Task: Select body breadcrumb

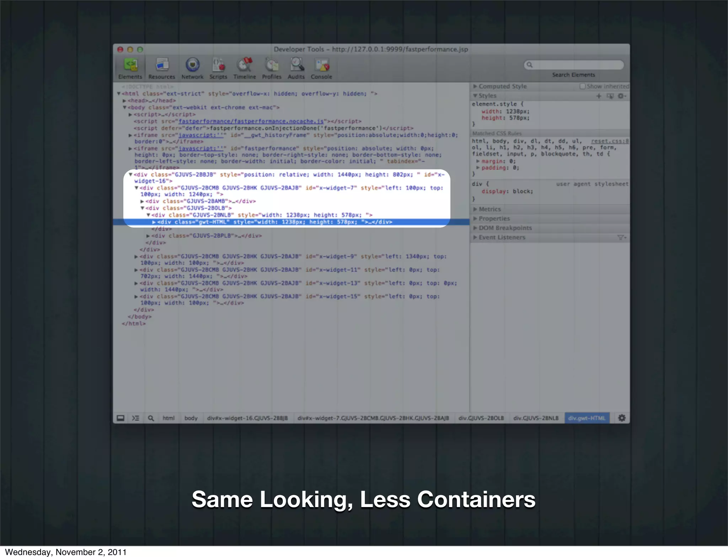Action: click(191, 418)
